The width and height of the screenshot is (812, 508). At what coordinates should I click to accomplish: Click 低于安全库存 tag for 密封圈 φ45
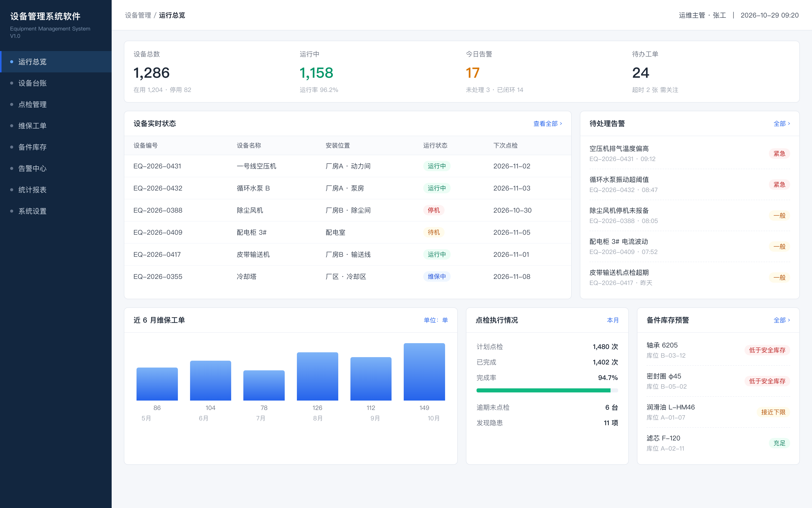pos(767,381)
